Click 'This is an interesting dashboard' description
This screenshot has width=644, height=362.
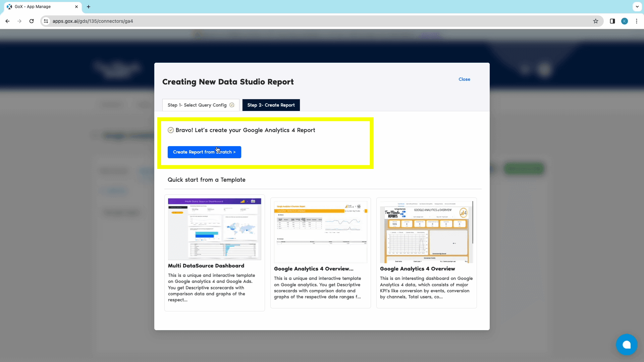click(426, 288)
